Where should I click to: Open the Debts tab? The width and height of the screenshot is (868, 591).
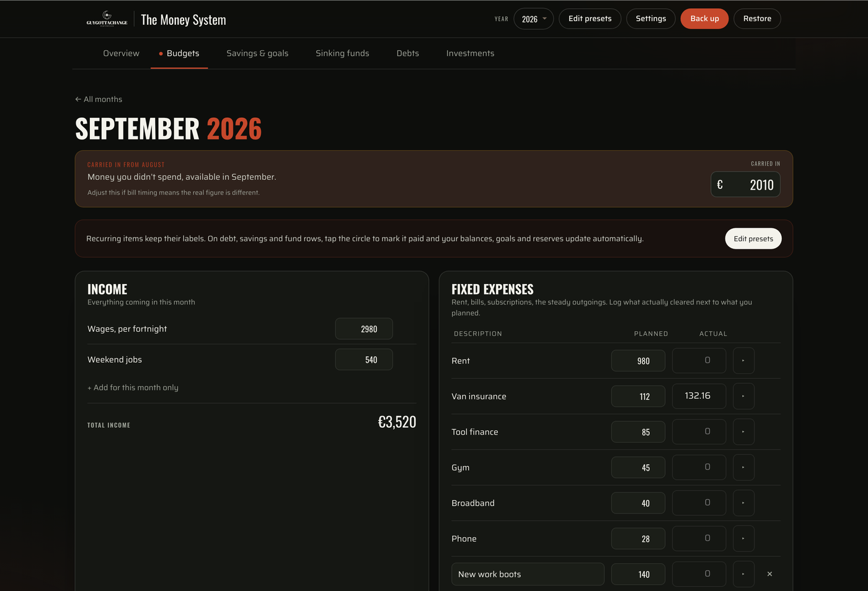coord(407,53)
